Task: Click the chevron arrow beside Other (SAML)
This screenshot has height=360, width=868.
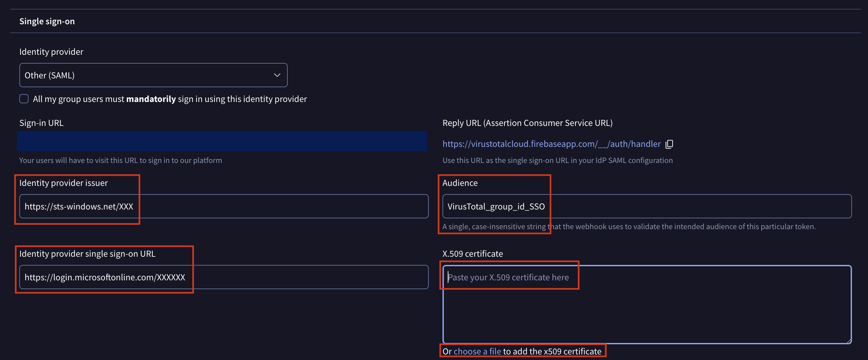Action: coord(277,75)
